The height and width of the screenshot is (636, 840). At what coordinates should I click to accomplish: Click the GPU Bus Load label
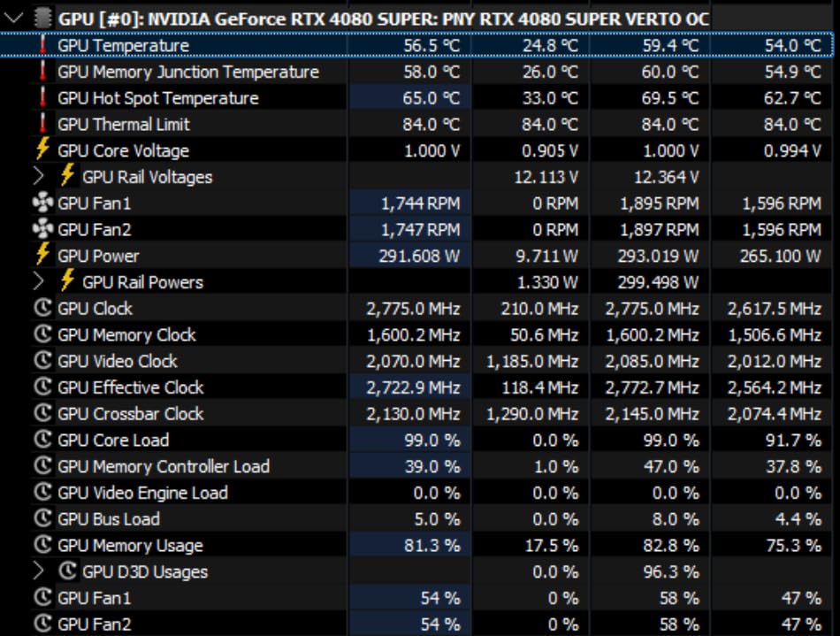click(108, 519)
